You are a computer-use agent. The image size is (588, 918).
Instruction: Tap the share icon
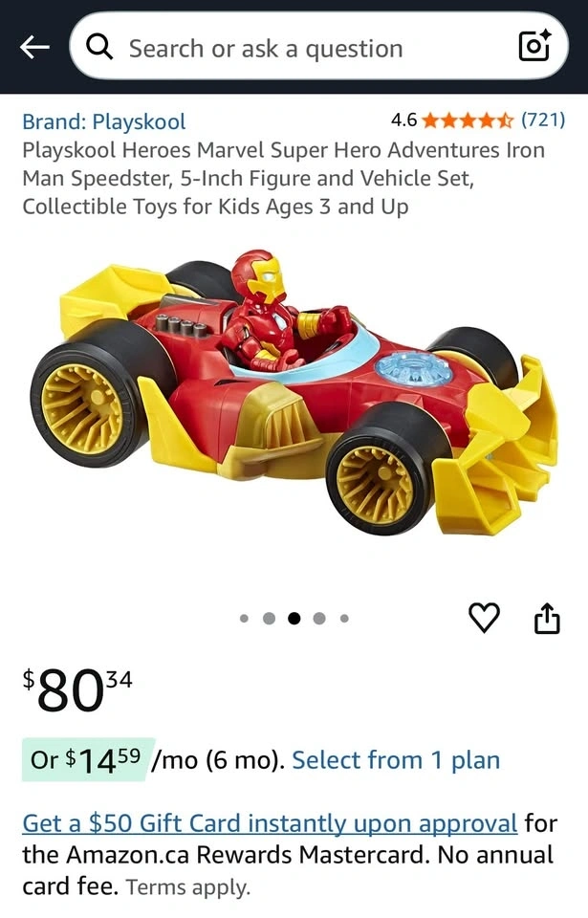547,618
